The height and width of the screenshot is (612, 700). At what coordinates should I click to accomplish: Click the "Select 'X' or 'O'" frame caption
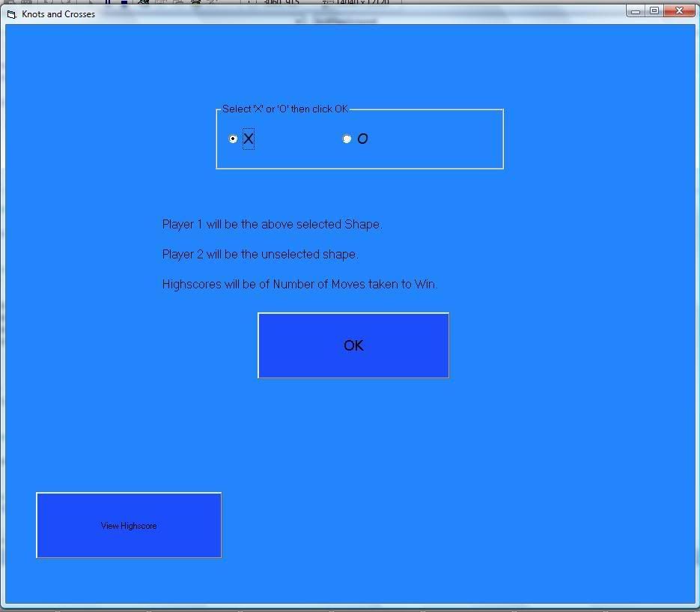tap(285, 109)
